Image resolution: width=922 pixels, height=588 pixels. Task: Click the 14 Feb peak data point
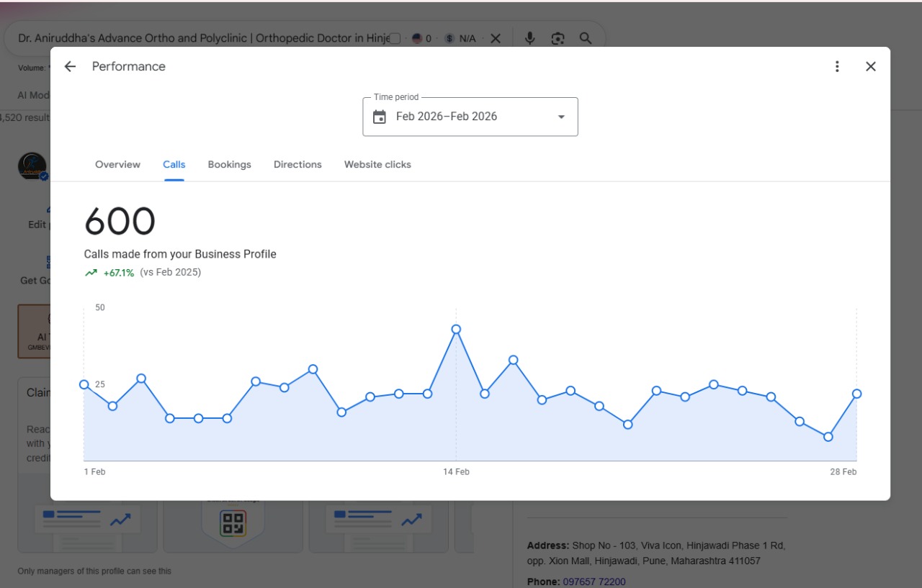pyautogui.click(x=456, y=329)
